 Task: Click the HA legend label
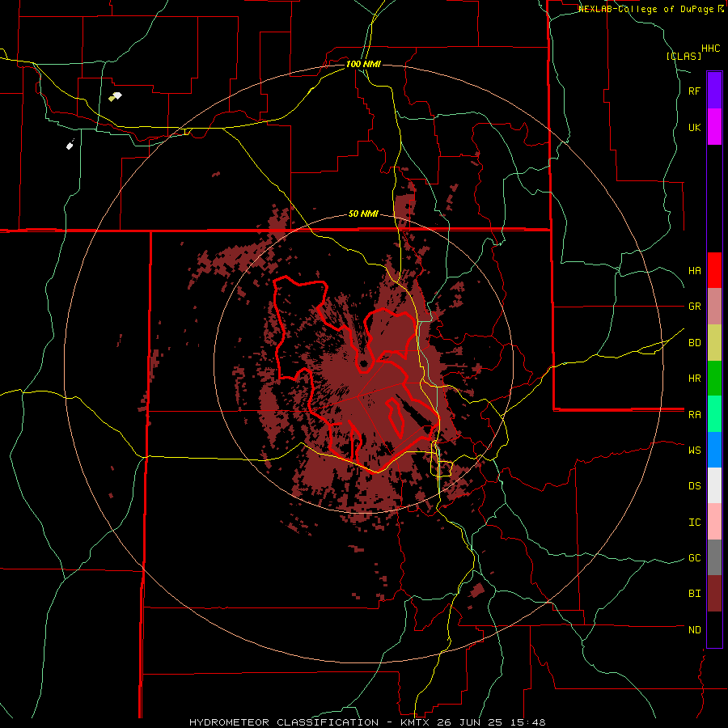694,271
